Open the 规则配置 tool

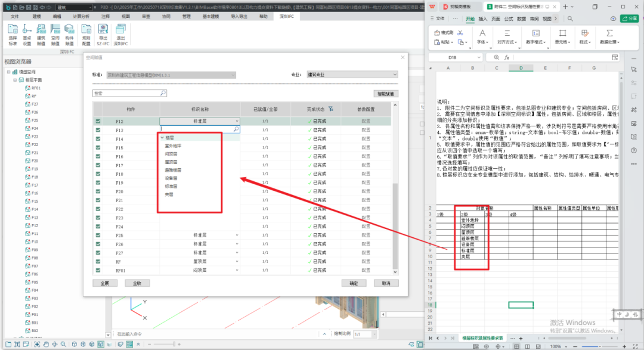tap(86, 35)
